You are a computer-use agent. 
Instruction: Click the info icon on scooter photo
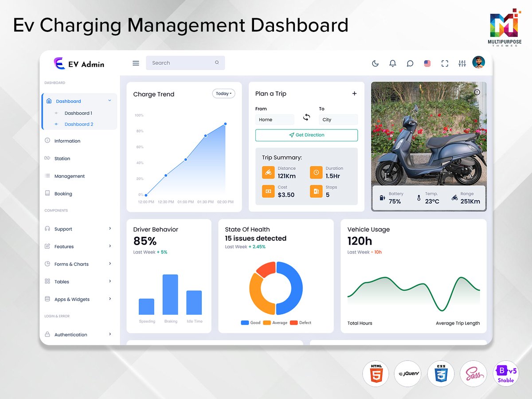477,92
